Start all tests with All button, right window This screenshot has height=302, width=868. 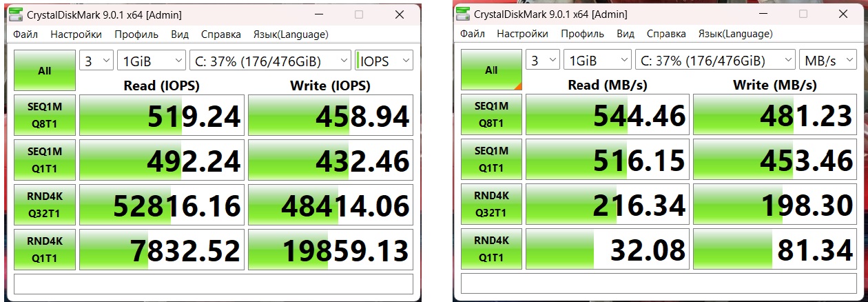(x=491, y=70)
